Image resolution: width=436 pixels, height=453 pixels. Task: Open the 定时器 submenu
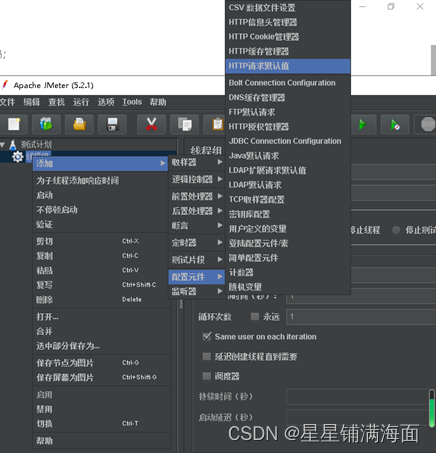click(197, 243)
